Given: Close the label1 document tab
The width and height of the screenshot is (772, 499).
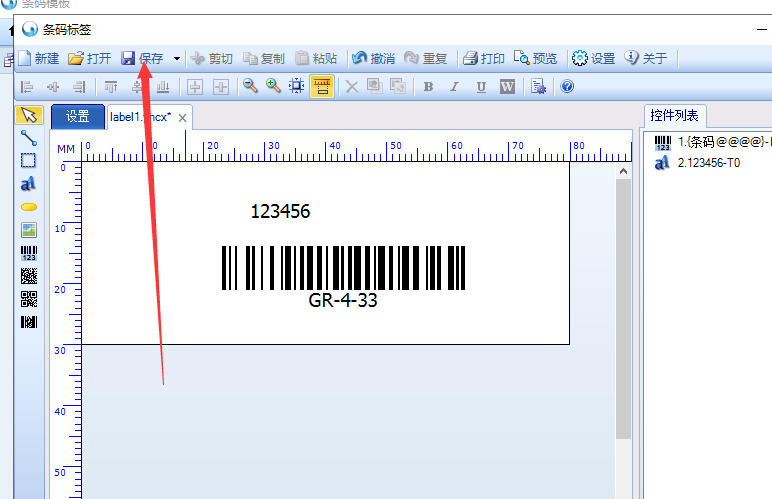Looking at the screenshot, I should [182, 118].
